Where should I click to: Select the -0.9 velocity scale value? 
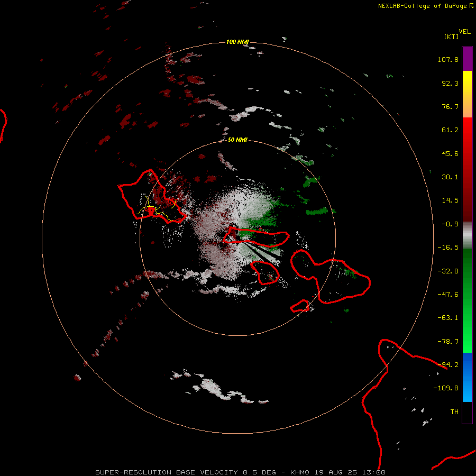(450, 224)
